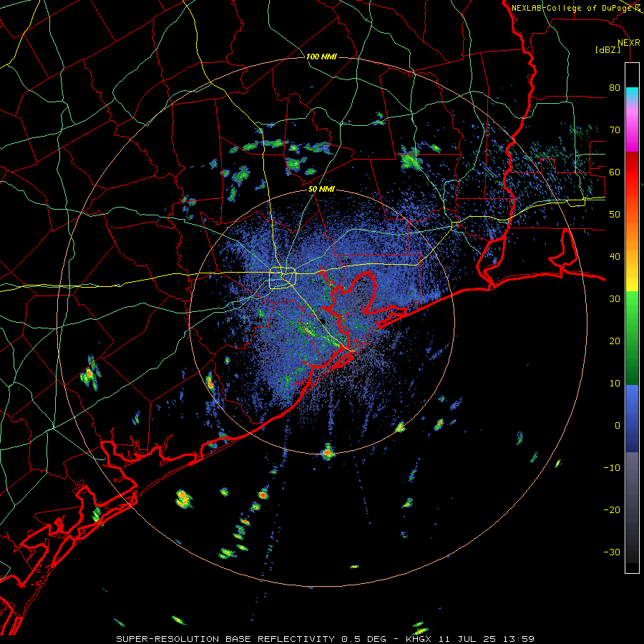Click the 80 value on dBZ scale
The height and width of the screenshot is (644, 644).
tap(615, 88)
